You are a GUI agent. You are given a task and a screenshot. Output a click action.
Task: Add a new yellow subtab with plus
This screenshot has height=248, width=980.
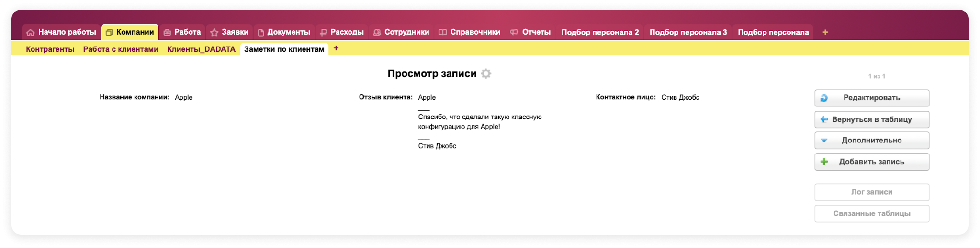pos(336,48)
